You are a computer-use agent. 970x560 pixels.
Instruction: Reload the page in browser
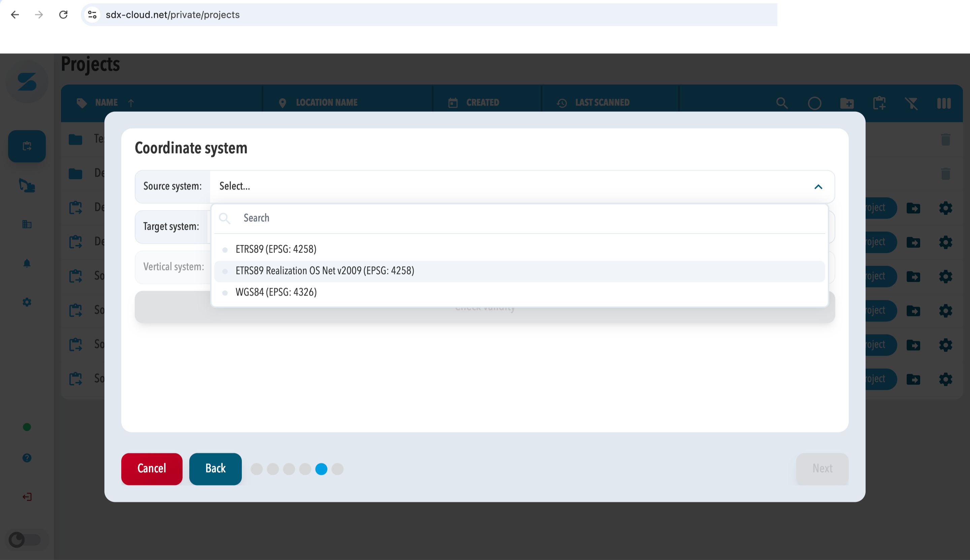point(63,14)
